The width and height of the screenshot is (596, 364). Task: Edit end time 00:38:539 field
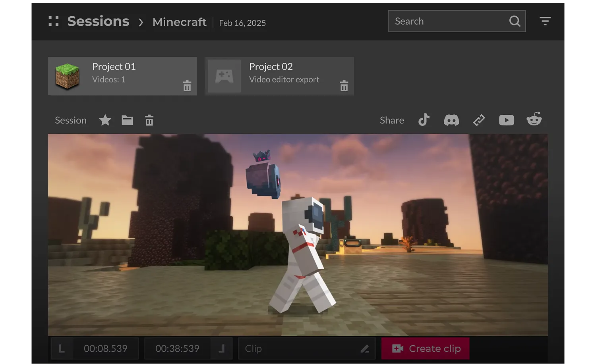[177, 349]
